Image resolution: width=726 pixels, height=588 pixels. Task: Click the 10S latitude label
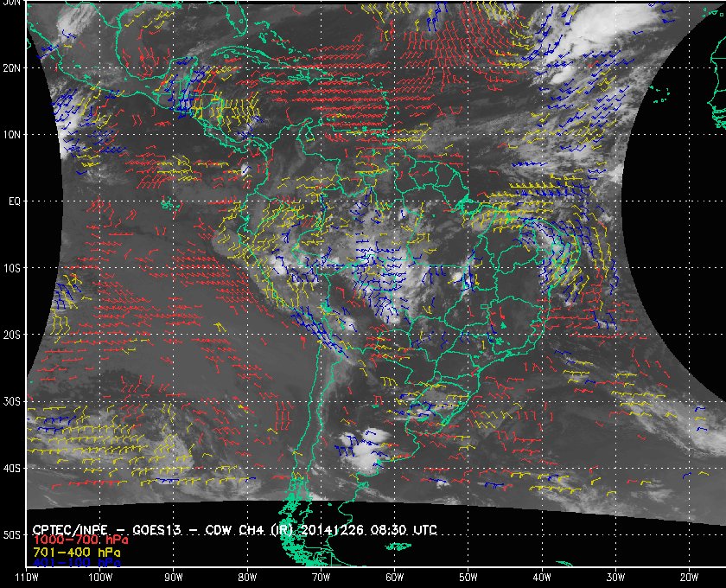coord(11,268)
